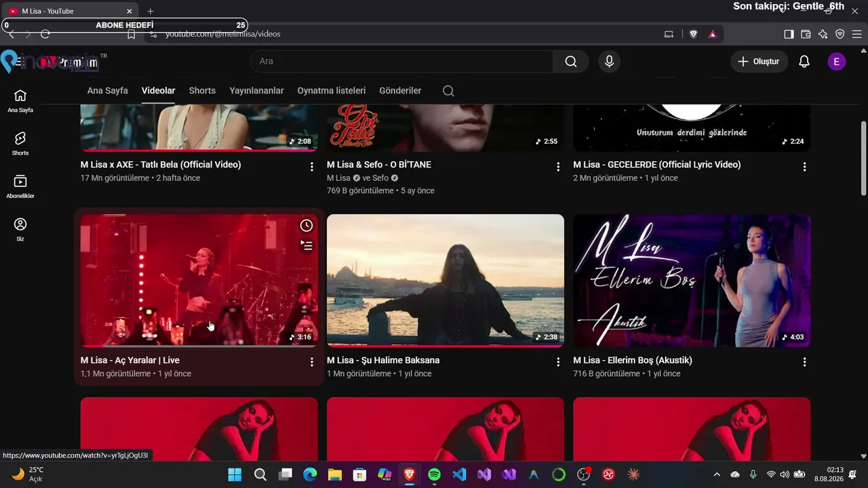Screen dimensions: 868x488
Task: Open the Brave Shields icon in the address bar
Action: (693, 34)
